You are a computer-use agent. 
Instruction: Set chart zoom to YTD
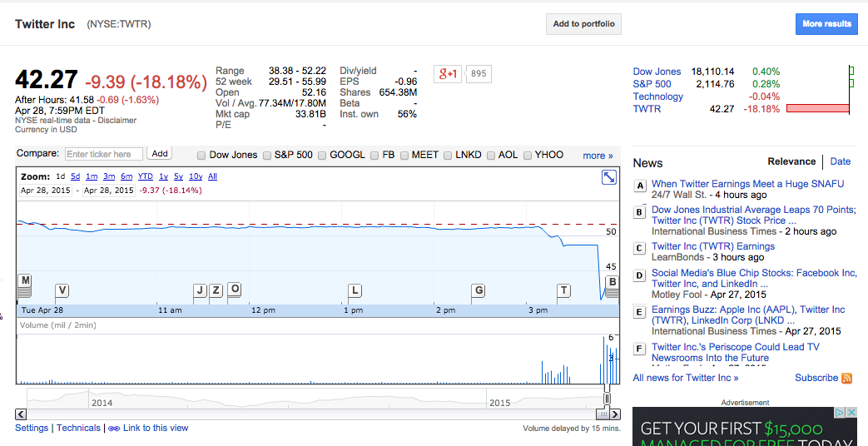(146, 176)
